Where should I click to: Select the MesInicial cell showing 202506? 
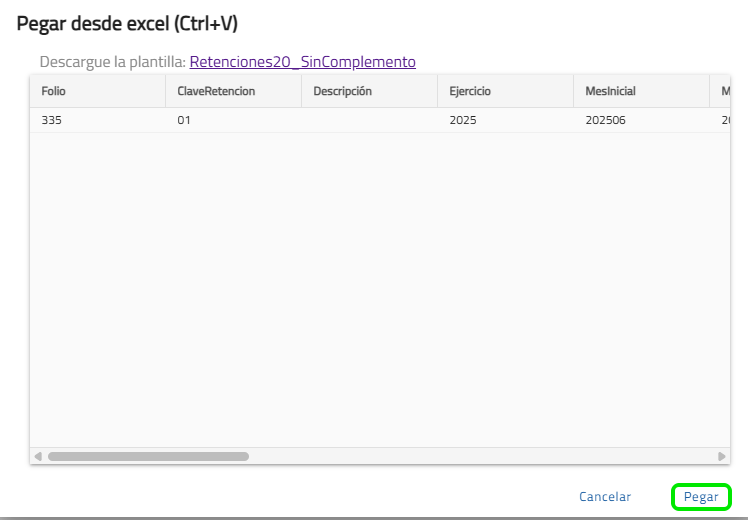640,120
